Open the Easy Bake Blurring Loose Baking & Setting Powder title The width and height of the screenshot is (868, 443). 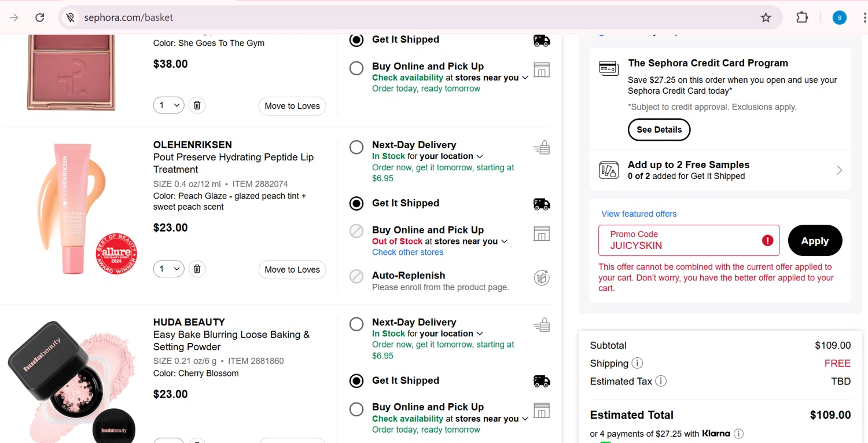231,341
